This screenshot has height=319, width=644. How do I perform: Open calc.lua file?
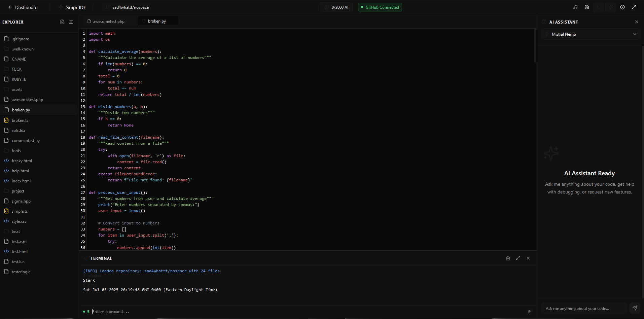tap(39, 131)
